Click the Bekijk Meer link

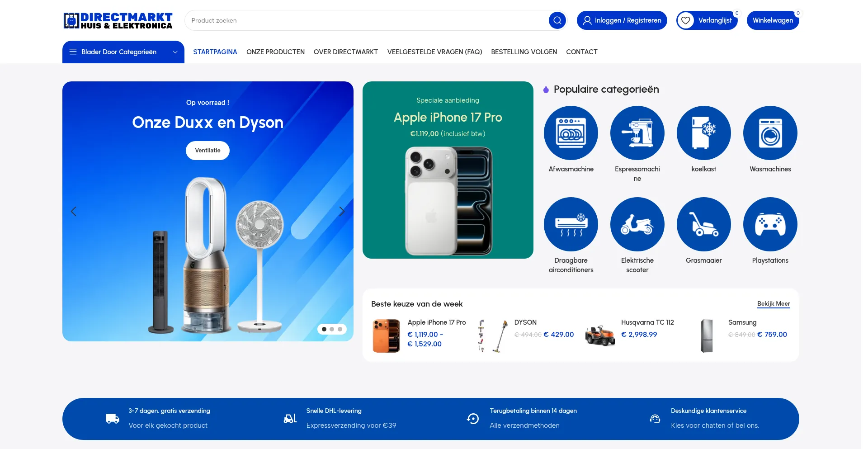click(x=774, y=304)
